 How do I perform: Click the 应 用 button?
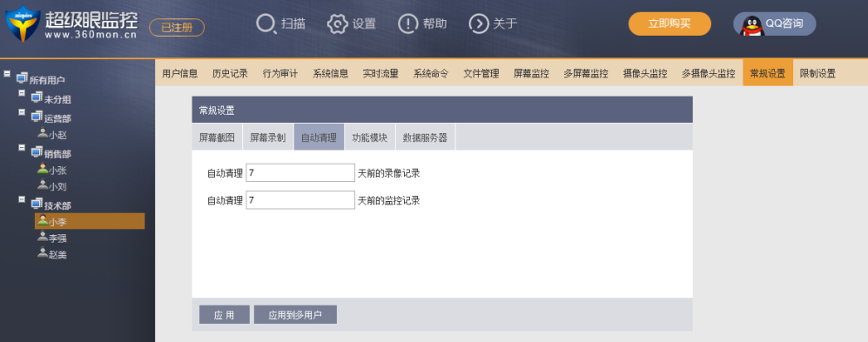(225, 315)
